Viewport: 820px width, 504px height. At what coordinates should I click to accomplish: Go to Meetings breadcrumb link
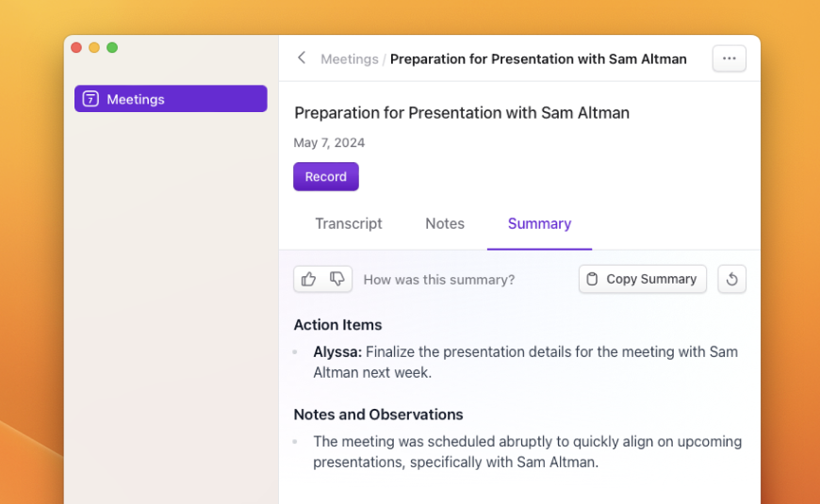click(350, 59)
